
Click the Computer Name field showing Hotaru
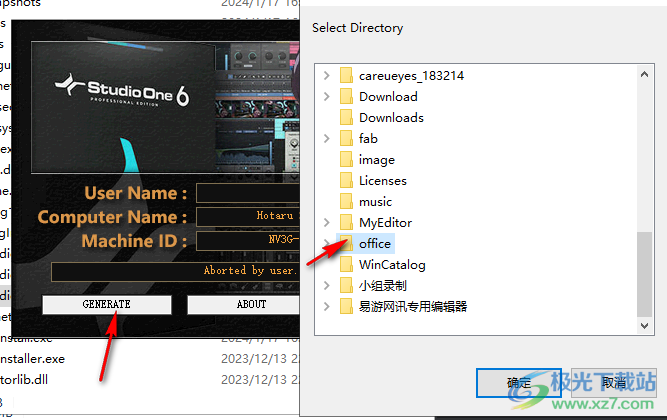(248, 217)
